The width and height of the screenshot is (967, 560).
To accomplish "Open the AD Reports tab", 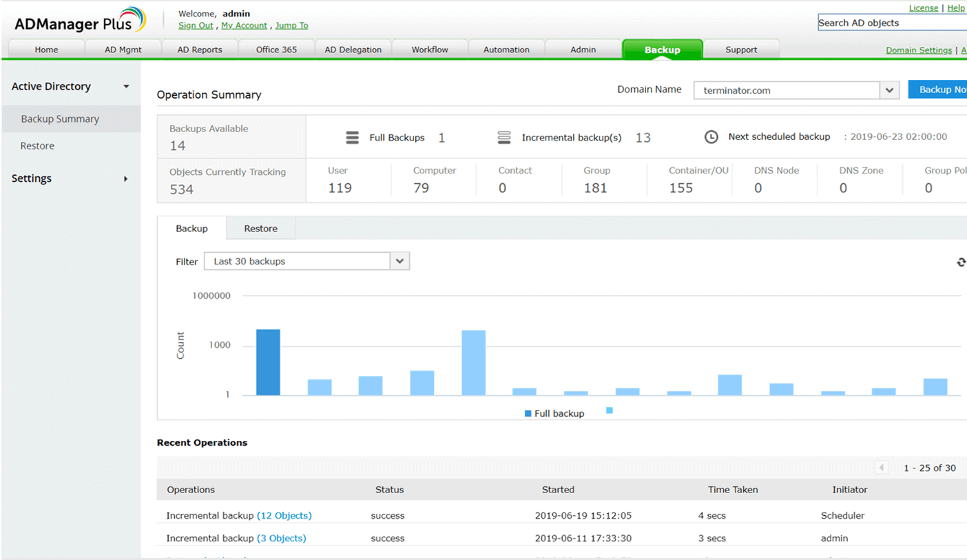I will click(200, 50).
